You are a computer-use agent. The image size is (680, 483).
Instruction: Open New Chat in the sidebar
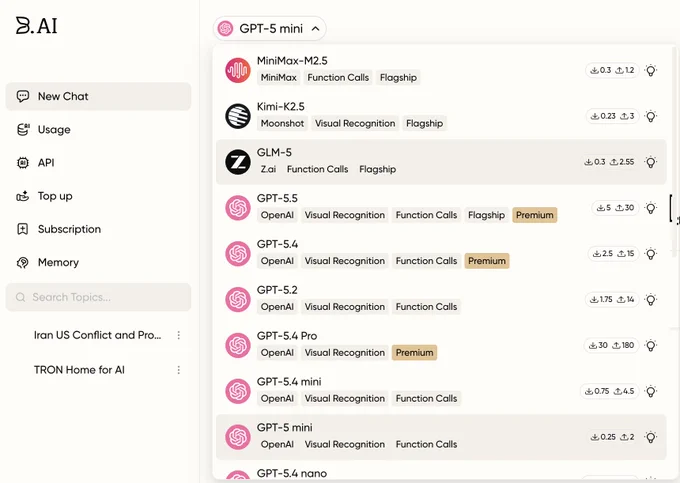click(x=98, y=96)
